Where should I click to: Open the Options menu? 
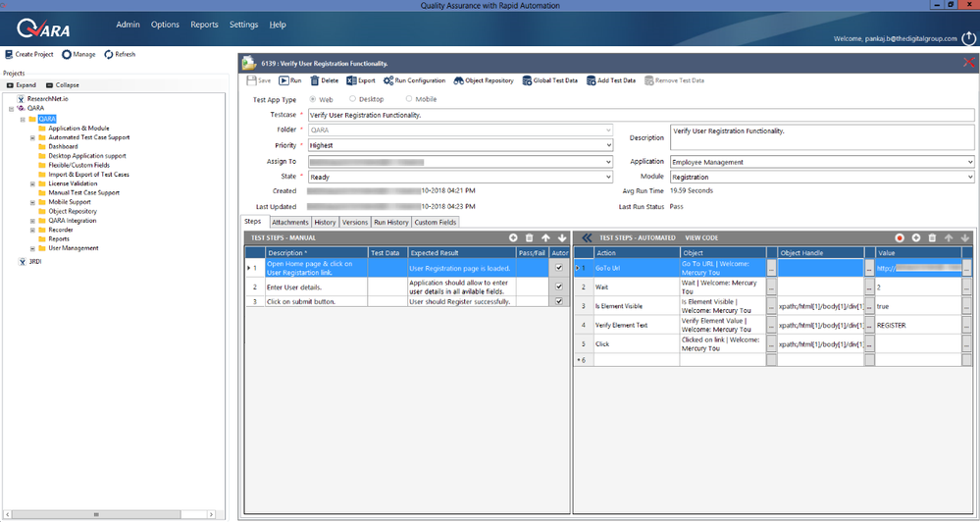click(x=165, y=25)
